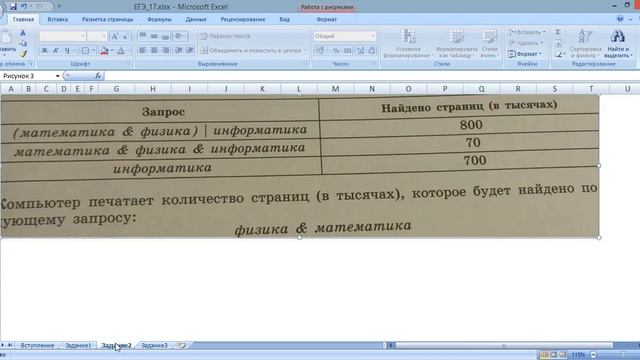Click the Clear eraser icon
Image resolution: width=640 pixels, height=360 pixels.
pos(558,54)
